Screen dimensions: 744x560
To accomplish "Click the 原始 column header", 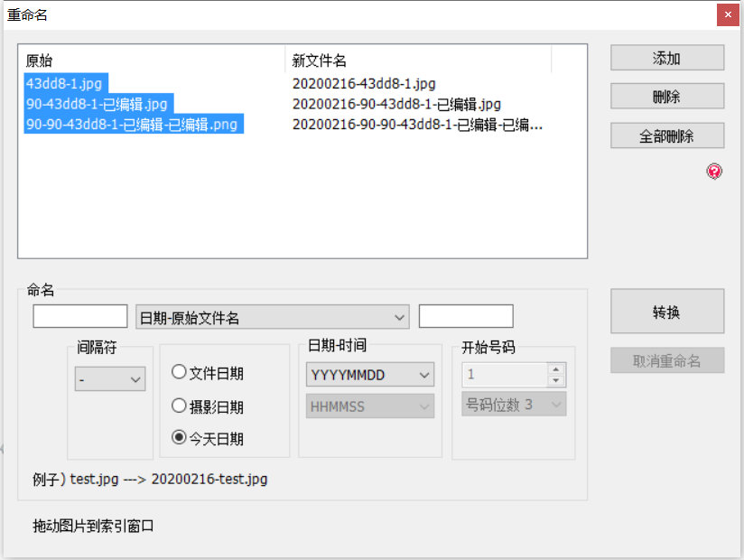I will [x=152, y=61].
